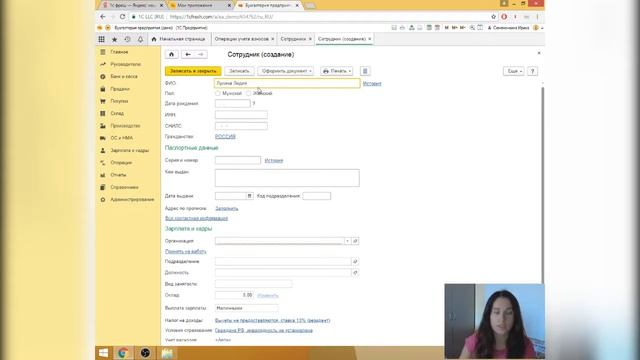The width and height of the screenshot is (640, 360).
Task: Click the Заполнить address link
Action: tap(227, 209)
